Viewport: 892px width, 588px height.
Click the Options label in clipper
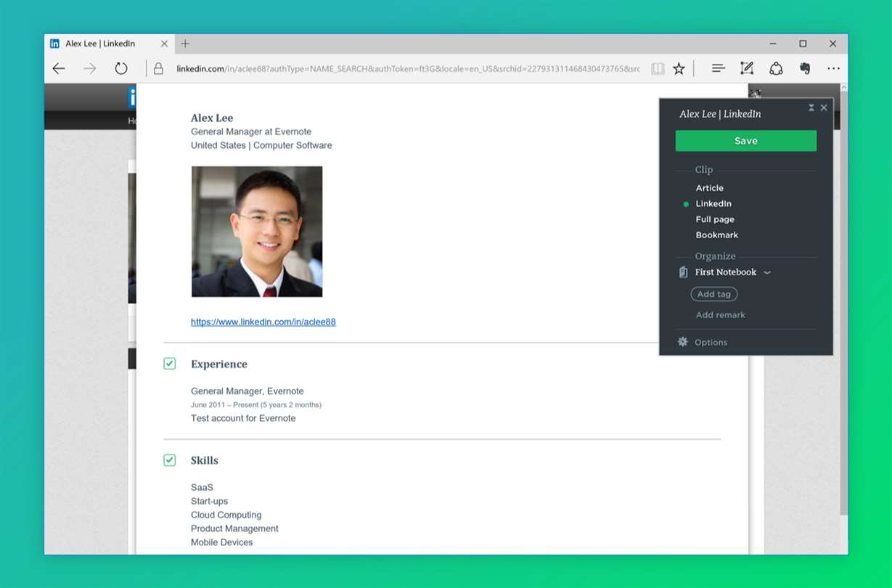[x=711, y=343]
